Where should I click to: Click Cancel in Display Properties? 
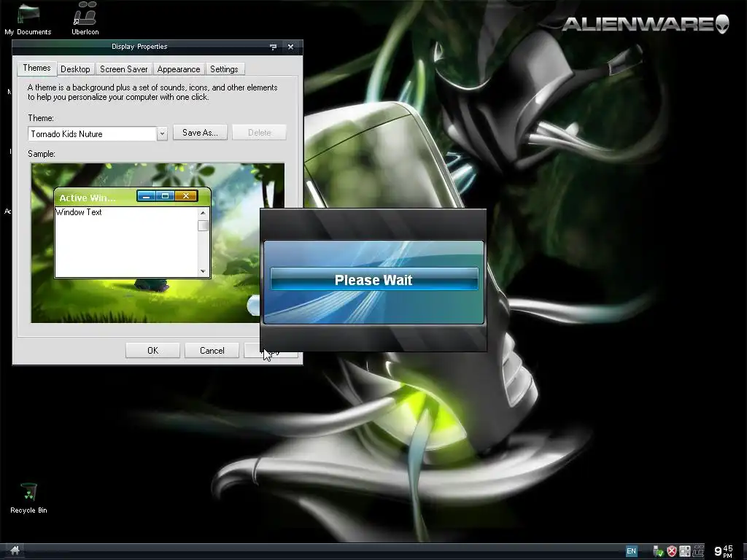click(212, 351)
